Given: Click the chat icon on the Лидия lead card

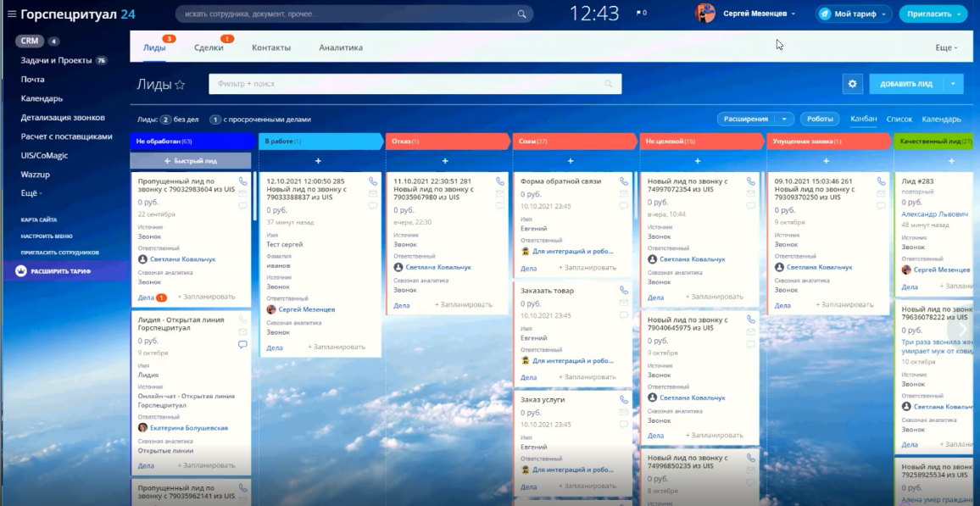Looking at the screenshot, I should [242, 345].
